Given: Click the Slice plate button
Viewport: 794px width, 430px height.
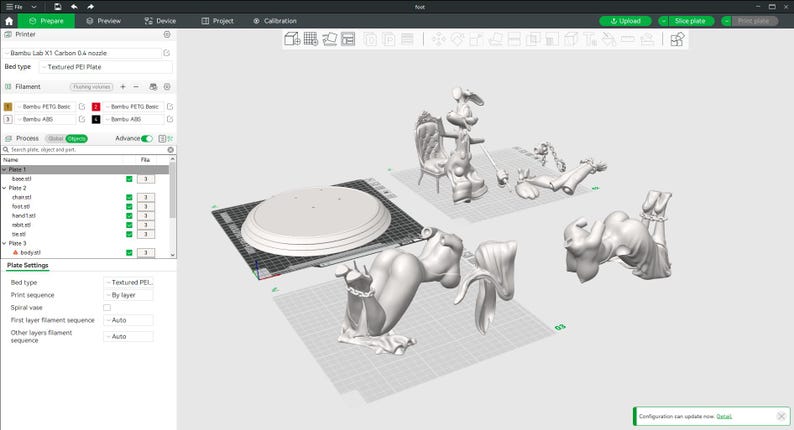Looking at the screenshot, I should pos(691,21).
